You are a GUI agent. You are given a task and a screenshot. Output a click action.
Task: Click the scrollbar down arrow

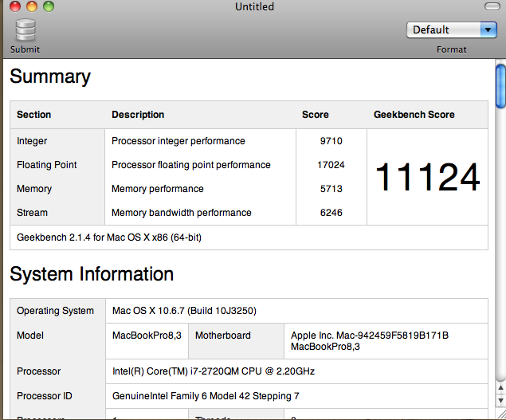500,401
